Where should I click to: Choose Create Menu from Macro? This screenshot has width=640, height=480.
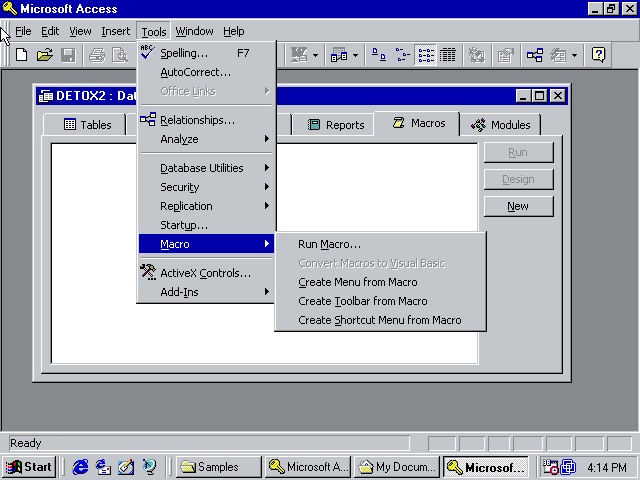click(x=380, y=282)
